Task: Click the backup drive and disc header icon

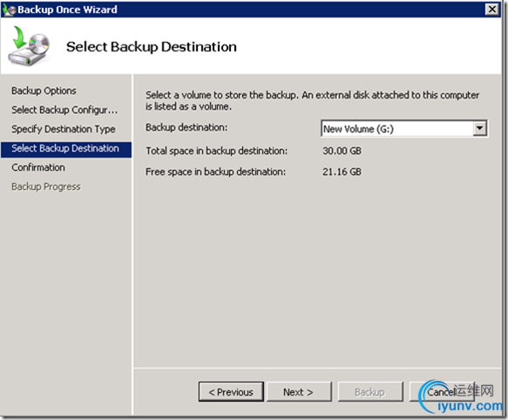Action: pyautogui.click(x=29, y=47)
